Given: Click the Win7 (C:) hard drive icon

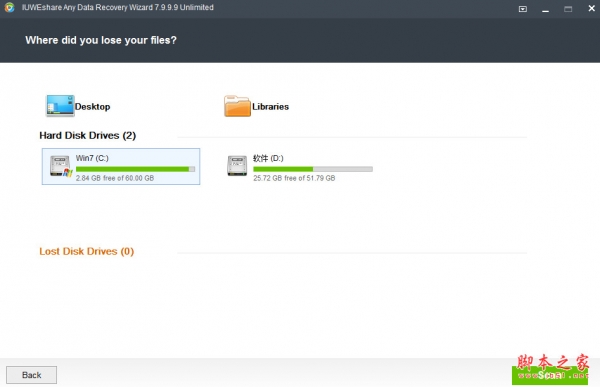Looking at the screenshot, I should [61, 166].
